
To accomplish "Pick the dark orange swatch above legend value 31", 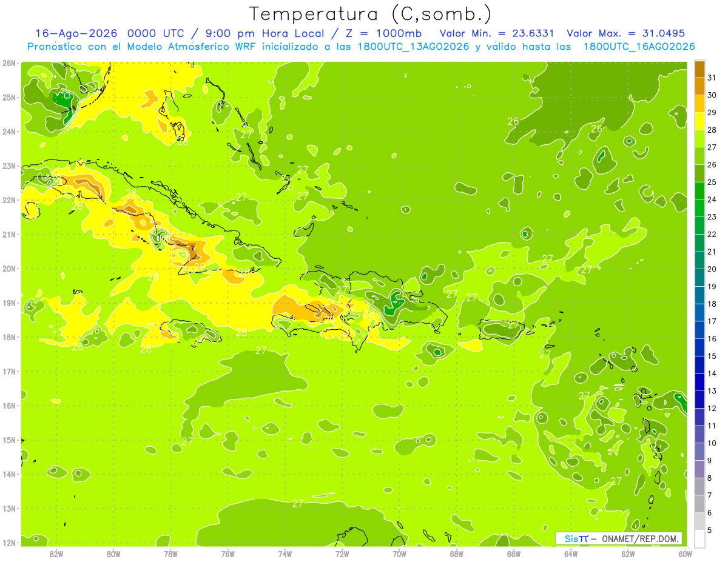I will tap(699, 69).
